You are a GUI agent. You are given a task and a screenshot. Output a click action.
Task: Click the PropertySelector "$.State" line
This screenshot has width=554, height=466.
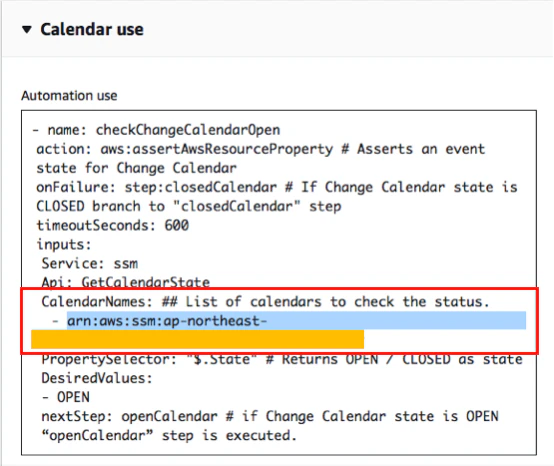click(282, 360)
